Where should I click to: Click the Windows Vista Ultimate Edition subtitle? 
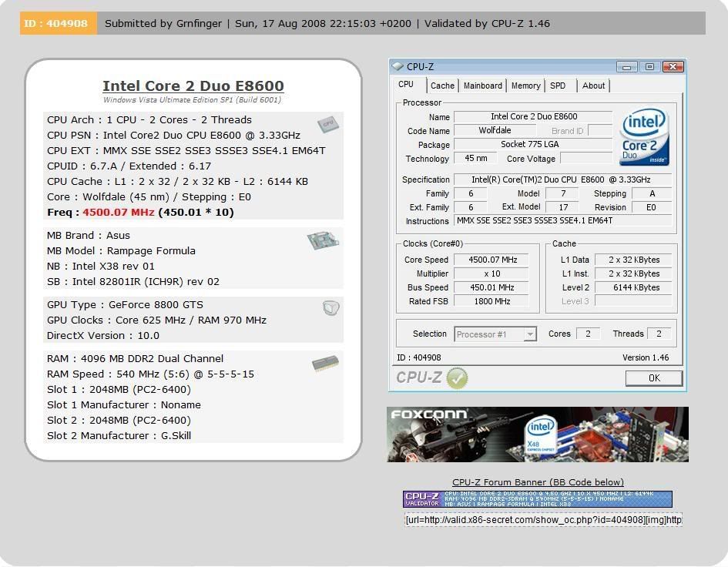(x=192, y=99)
